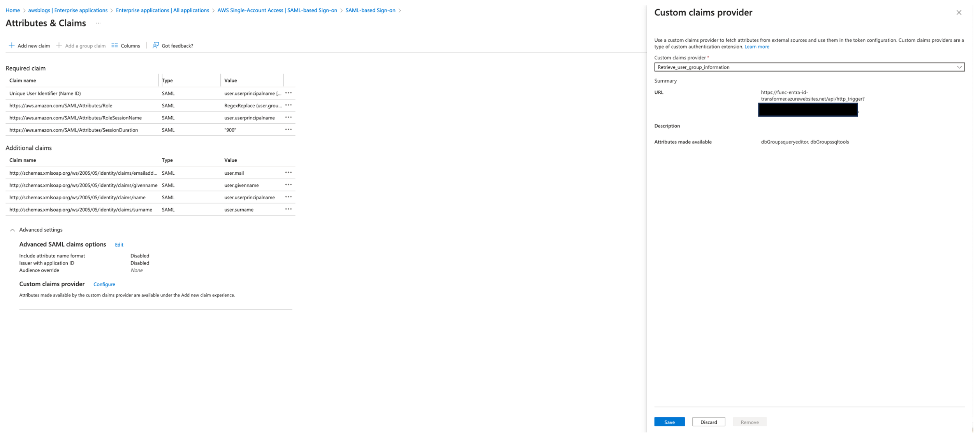This screenshot has height=445, width=980.
Task: Open Enterprise applications | All applications breadcrumb
Action: pyautogui.click(x=162, y=11)
